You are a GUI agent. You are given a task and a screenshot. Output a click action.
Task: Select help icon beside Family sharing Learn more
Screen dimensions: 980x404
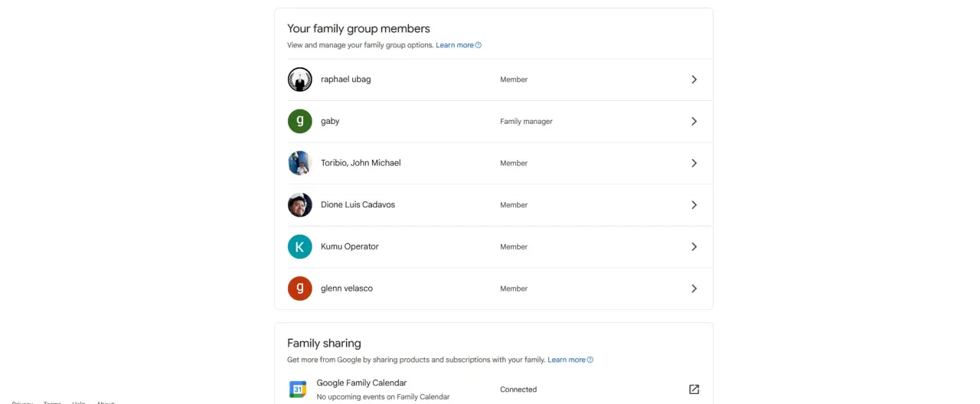point(590,360)
